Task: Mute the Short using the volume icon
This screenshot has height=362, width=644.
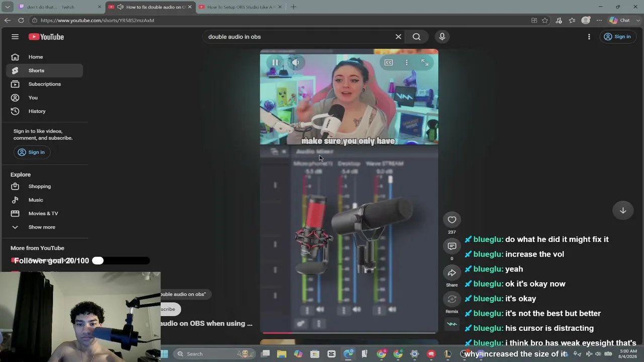Action: (x=295, y=62)
